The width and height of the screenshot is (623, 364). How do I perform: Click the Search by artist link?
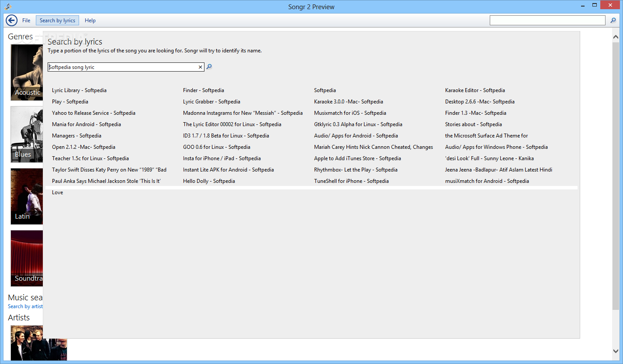(x=25, y=306)
